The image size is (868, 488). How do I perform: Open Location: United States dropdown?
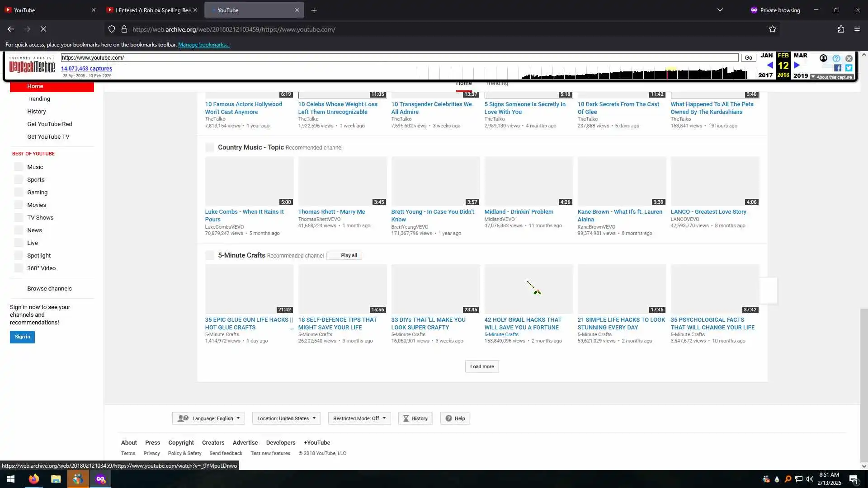tap(287, 418)
